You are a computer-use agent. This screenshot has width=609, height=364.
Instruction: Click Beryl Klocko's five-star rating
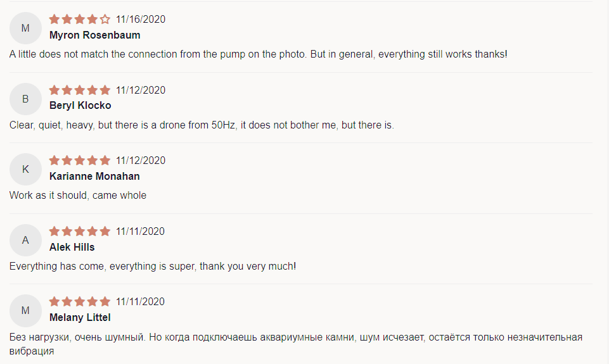point(80,90)
